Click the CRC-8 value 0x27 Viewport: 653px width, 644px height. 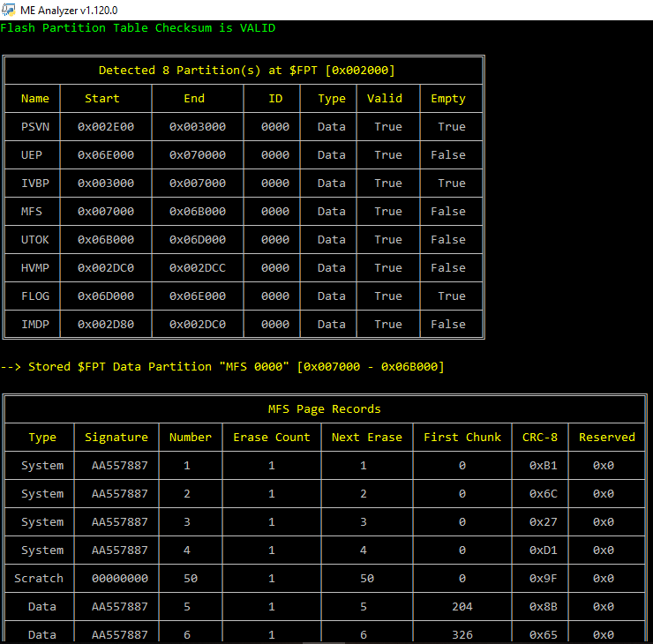(543, 522)
